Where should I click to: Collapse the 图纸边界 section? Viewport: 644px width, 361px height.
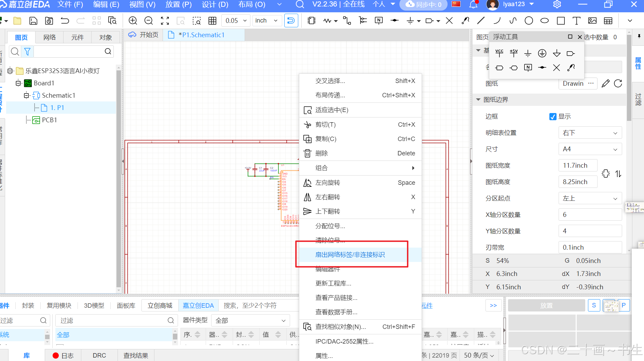coord(478,100)
